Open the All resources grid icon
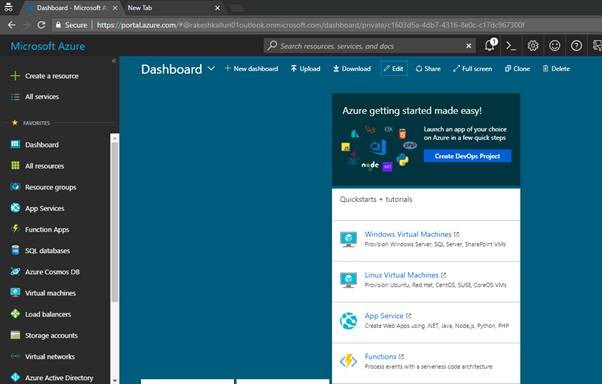Viewport: 602px width, 384px height. tap(15, 166)
